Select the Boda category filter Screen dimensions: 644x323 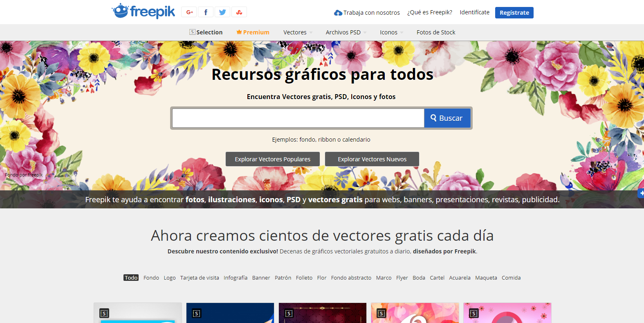tap(419, 278)
